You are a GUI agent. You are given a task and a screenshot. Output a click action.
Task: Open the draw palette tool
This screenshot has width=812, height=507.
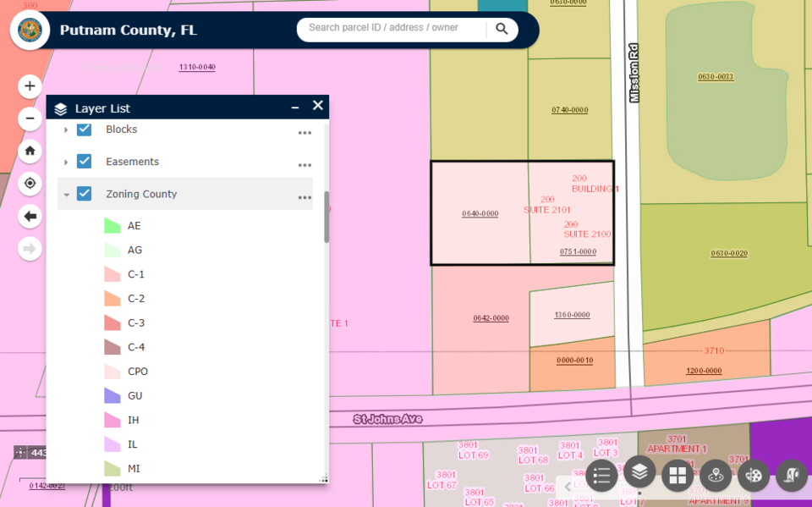(754, 476)
